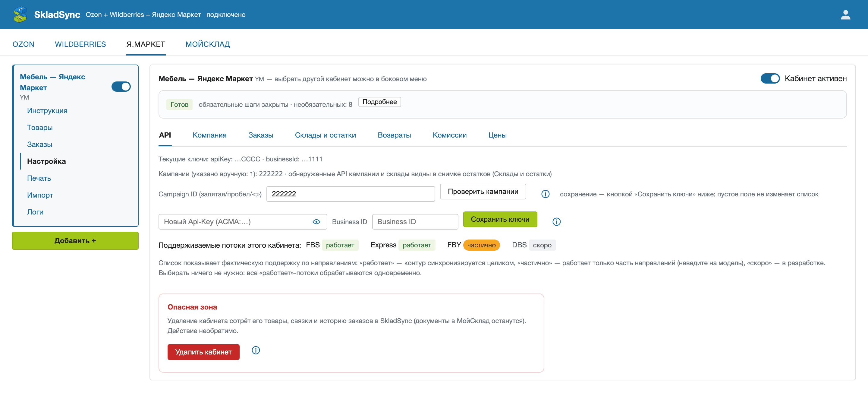Click the Опасная зона heading

tap(192, 307)
